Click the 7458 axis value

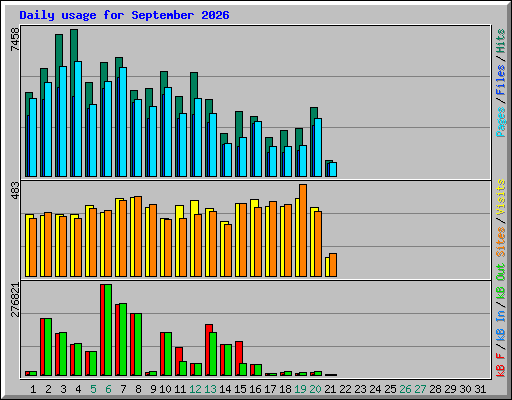click(x=15, y=39)
